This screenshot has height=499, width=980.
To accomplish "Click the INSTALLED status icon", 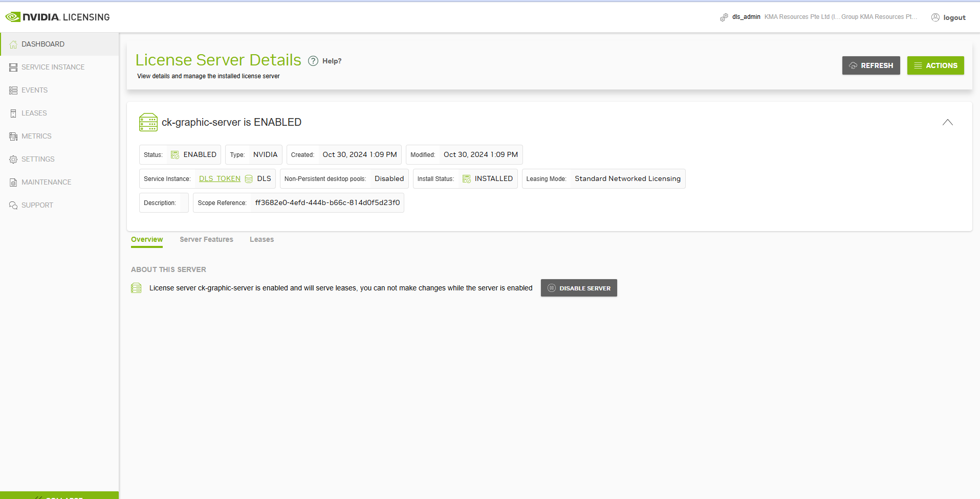I will [x=467, y=179].
